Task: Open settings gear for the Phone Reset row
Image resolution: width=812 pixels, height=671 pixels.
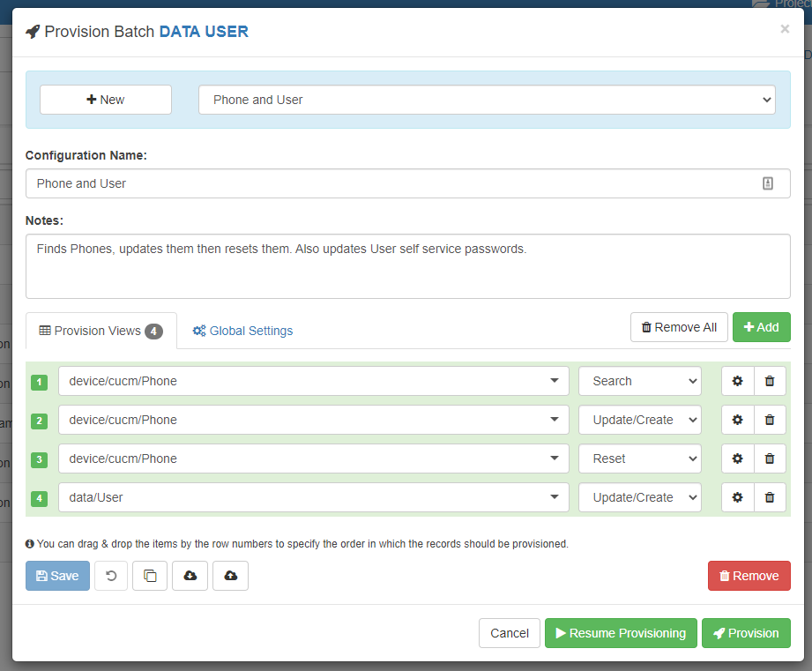Action: [737, 459]
